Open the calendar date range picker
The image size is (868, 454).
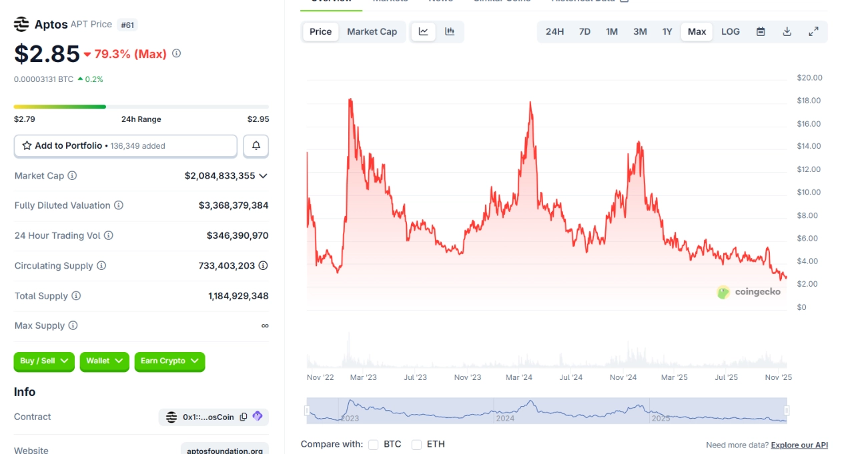pos(761,31)
